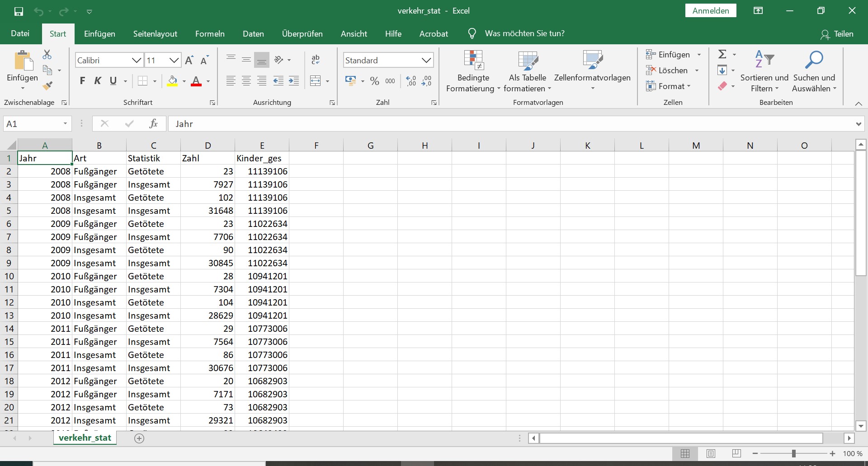The image size is (868, 466).
Task: Switch to the Daten ribbon tab
Action: (253, 34)
